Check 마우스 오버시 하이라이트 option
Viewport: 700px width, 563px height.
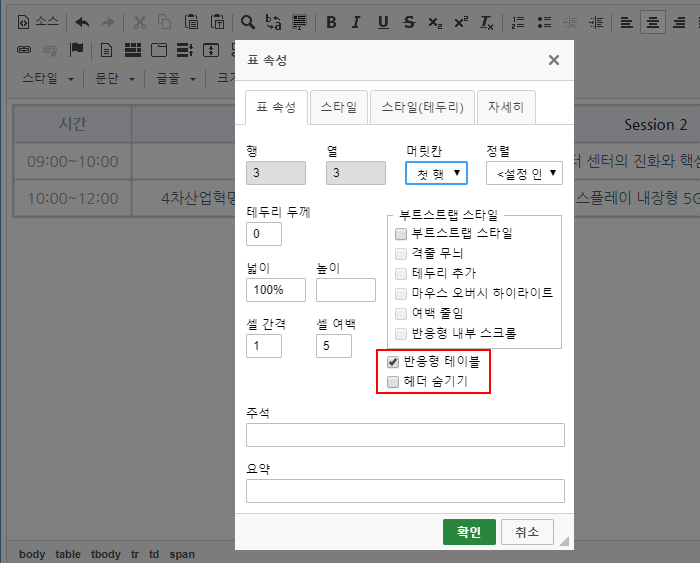point(401,293)
